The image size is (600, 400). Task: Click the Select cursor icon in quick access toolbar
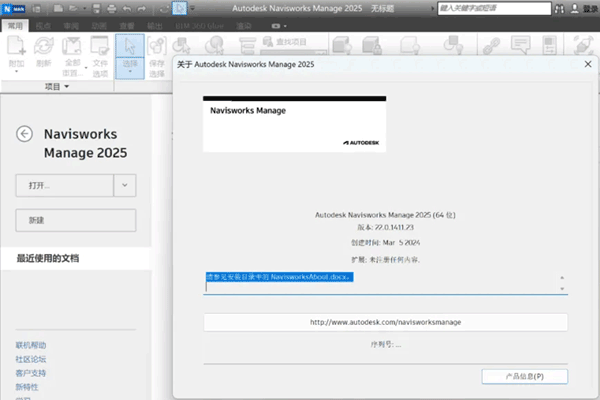[x=179, y=8]
